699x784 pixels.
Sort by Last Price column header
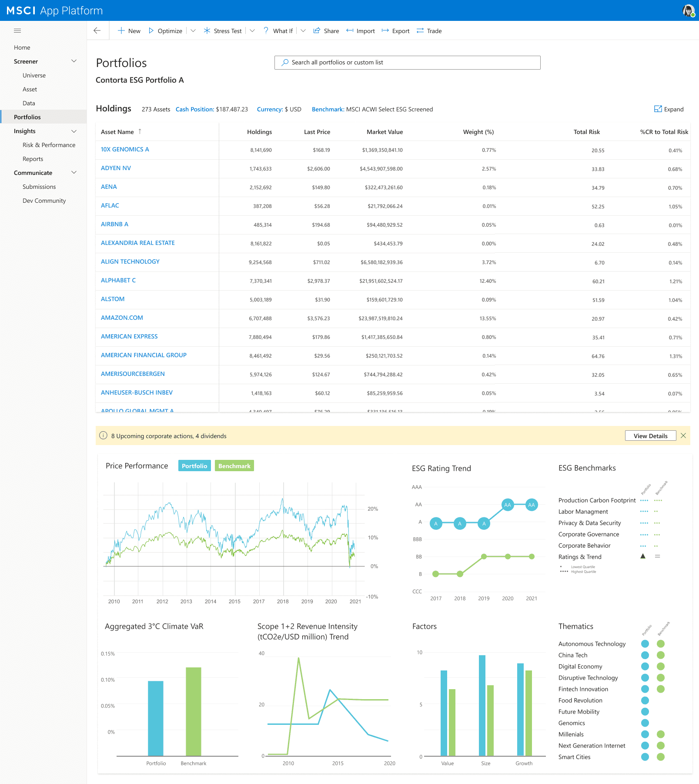(317, 132)
